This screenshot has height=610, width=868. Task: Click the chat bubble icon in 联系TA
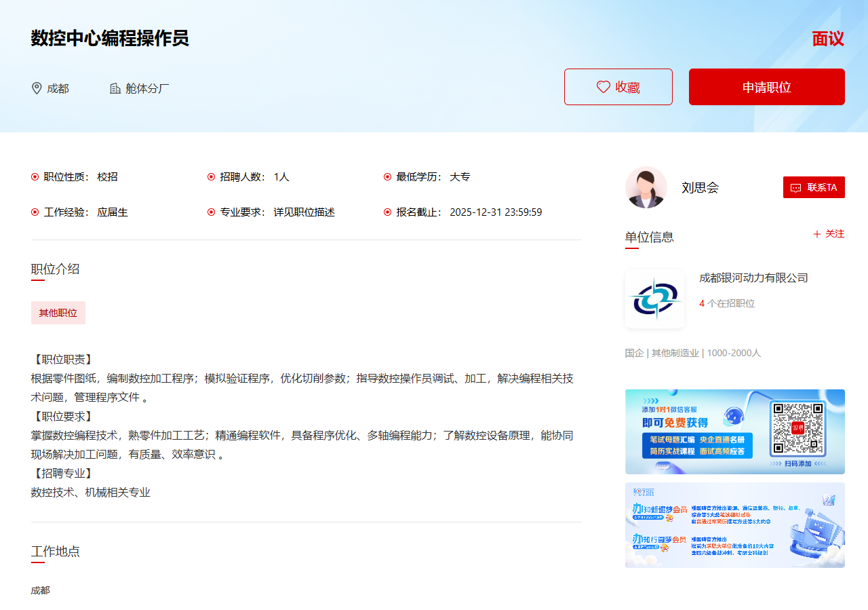coord(796,188)
